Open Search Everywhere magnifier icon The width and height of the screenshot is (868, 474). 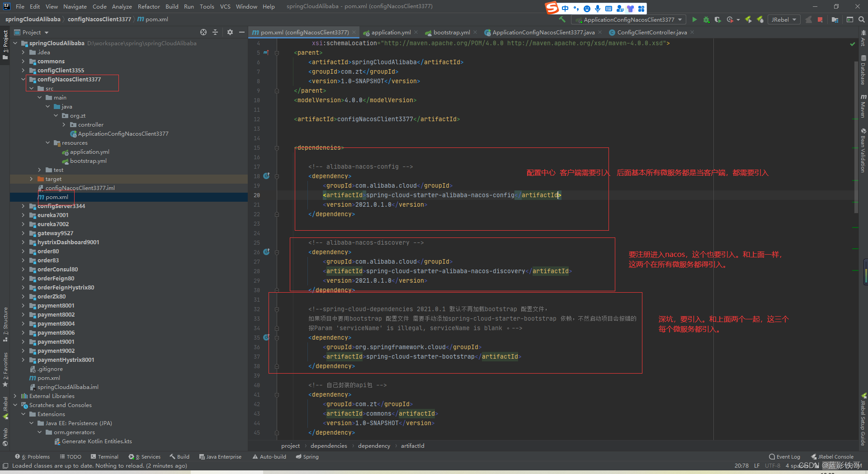(x=861, y=19)
